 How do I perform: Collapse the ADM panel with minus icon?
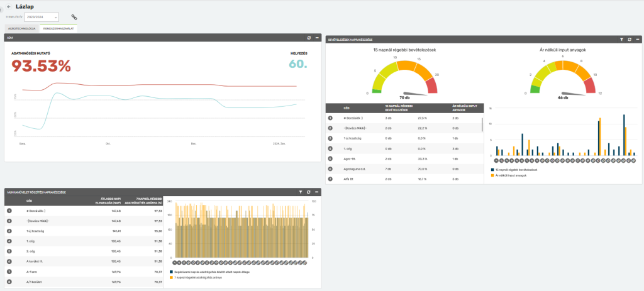(318, 38)
